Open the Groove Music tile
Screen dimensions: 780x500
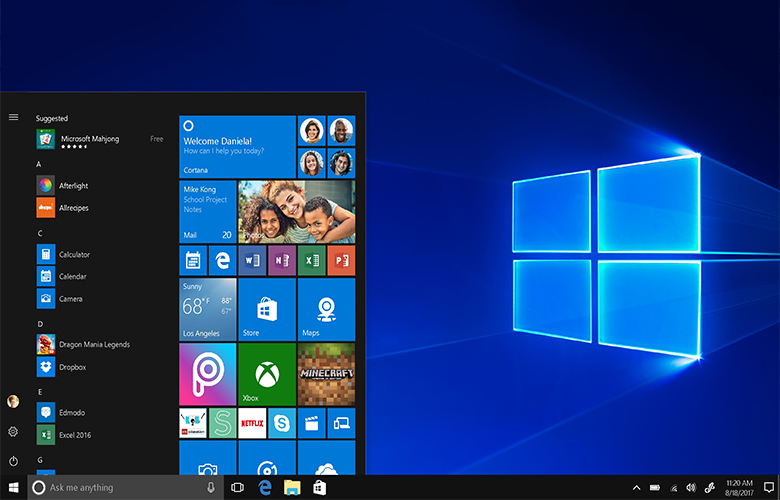tap(267, 458)
